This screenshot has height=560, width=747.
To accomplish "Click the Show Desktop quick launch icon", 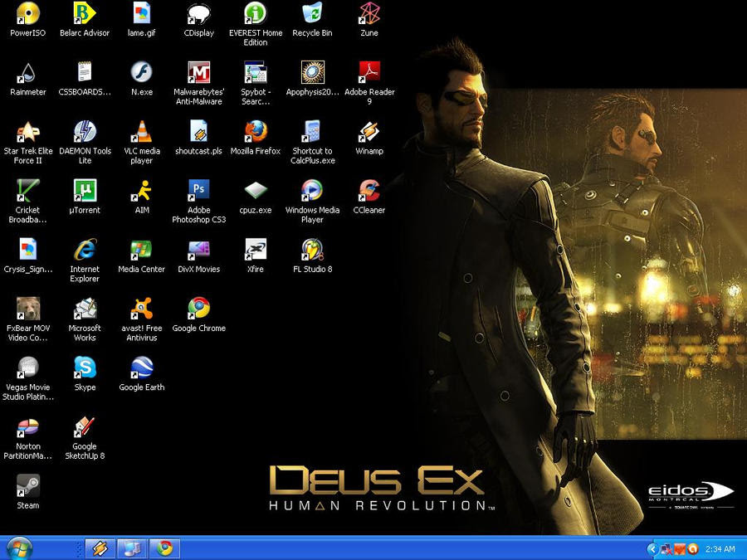I will [x=132, y=548].
